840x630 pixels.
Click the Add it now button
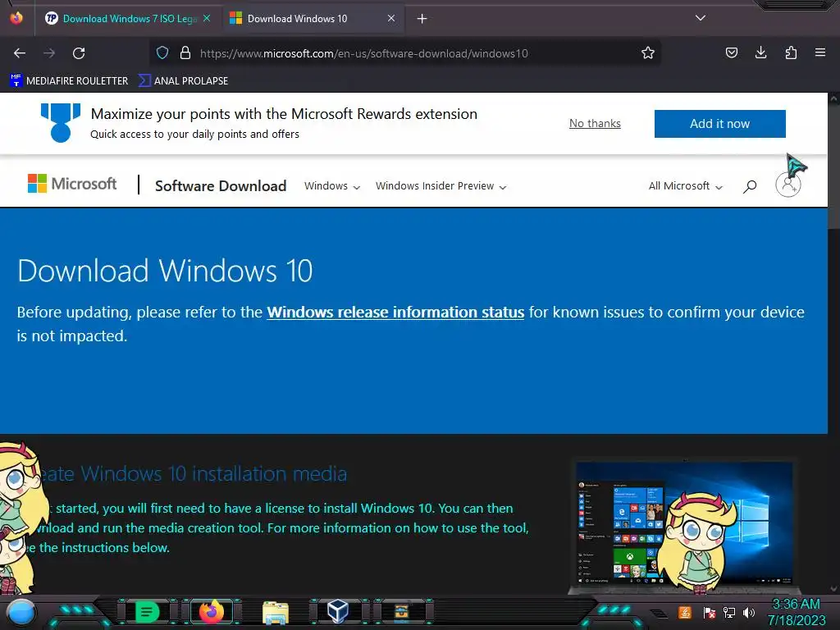pyautogui.click(x=719, y=124)
